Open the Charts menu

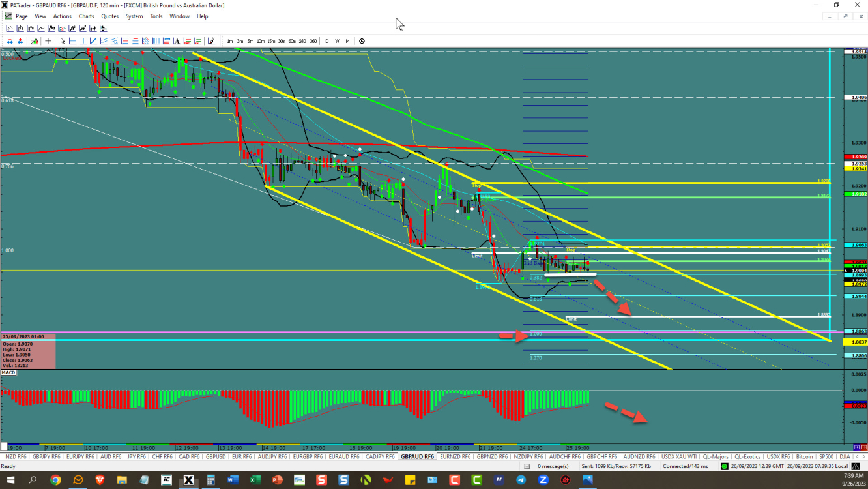(x=86, y=16)
